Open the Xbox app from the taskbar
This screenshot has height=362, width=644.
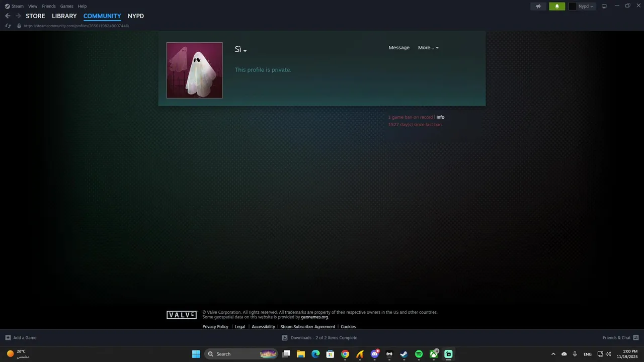pyautogui.click(x=434, y=354)
